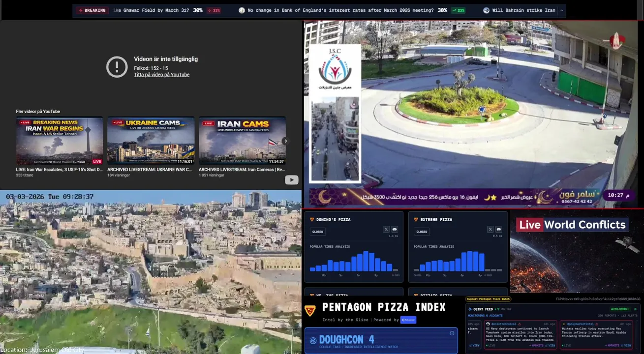Image resolution: width=644 pixels, height=354 pixels.
Task: Click the BREAKING badge in the ticker
Action: point(92,10)
